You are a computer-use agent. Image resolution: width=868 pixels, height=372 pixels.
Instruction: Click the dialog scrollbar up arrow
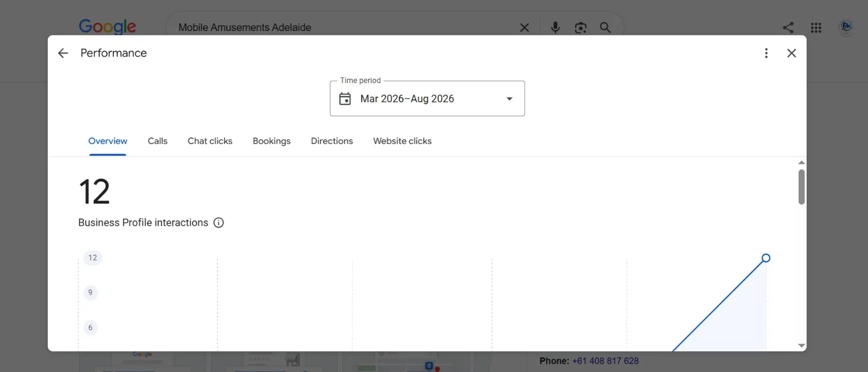(x=801, y=162)
